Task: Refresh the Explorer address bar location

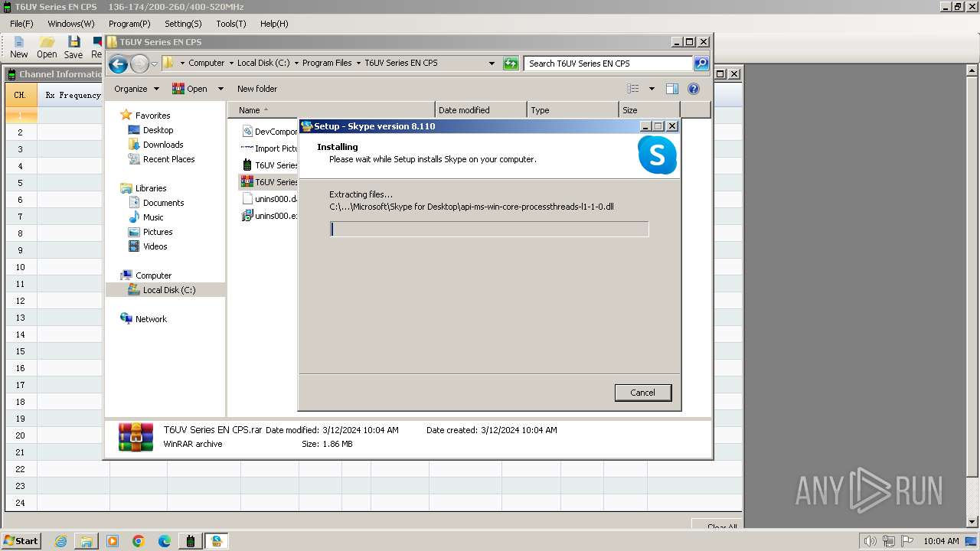Action: click(x=511, y=64)
